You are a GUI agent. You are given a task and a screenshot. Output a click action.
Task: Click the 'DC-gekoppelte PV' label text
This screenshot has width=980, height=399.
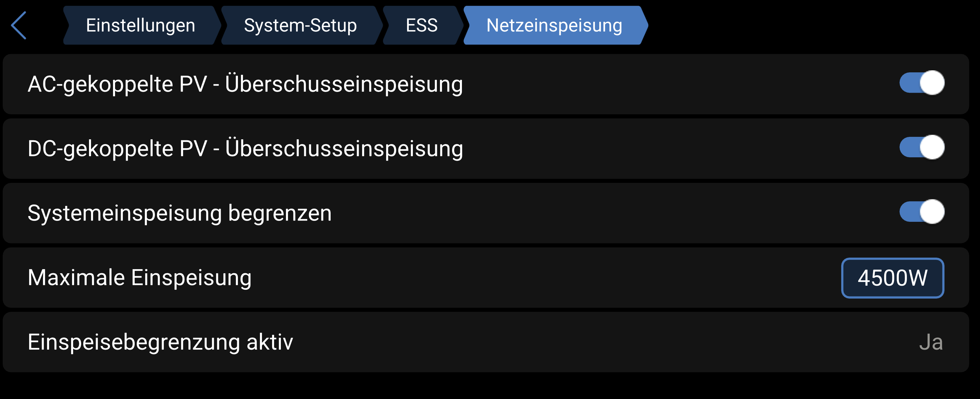pos(117,149)
